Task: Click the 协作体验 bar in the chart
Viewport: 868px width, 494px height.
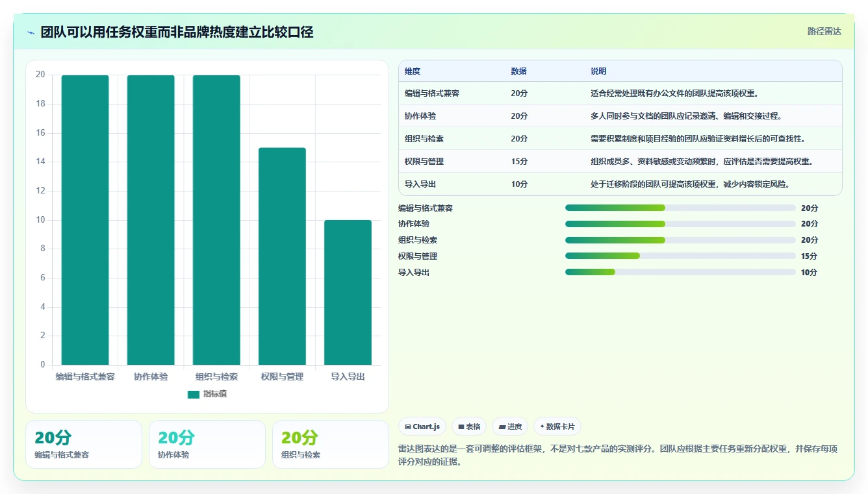Action: [x=151, y=220]
